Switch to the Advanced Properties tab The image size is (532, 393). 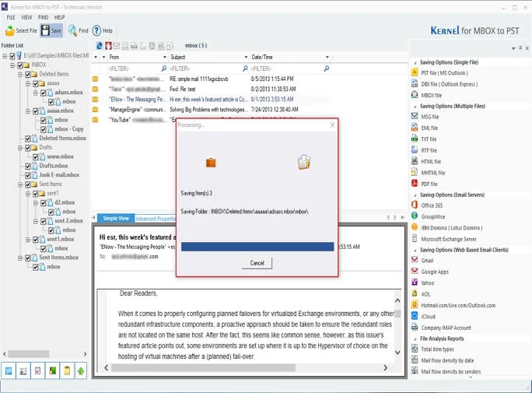(x=155, y=219)
